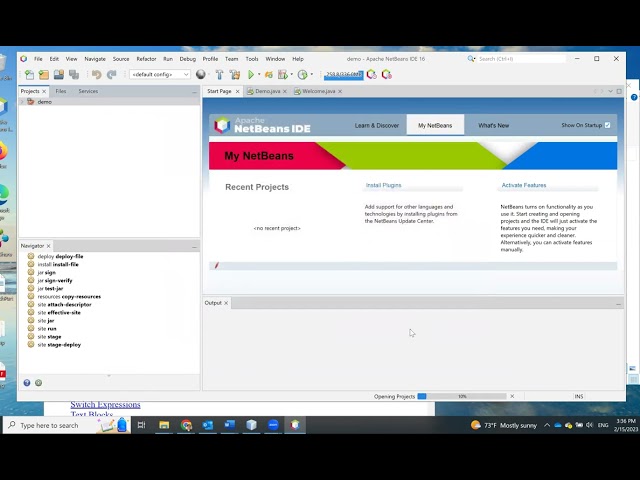Click the search magnifier icon in title bar

471,59
